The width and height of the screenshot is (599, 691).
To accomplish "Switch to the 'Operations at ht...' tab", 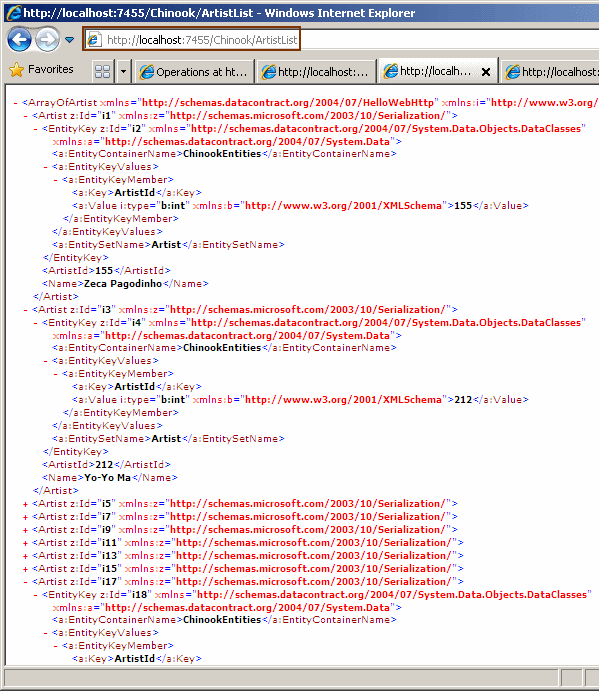I will tap(194, 71).
